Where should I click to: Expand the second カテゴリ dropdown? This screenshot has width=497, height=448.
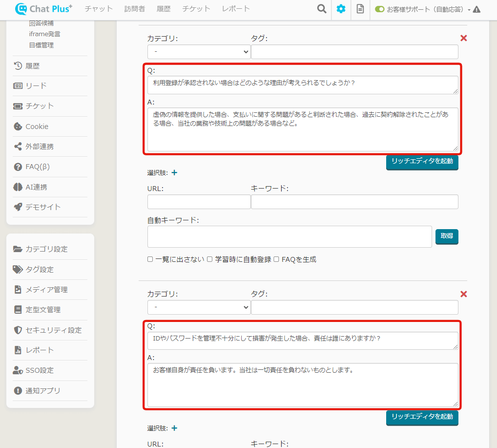click(199, 307)
